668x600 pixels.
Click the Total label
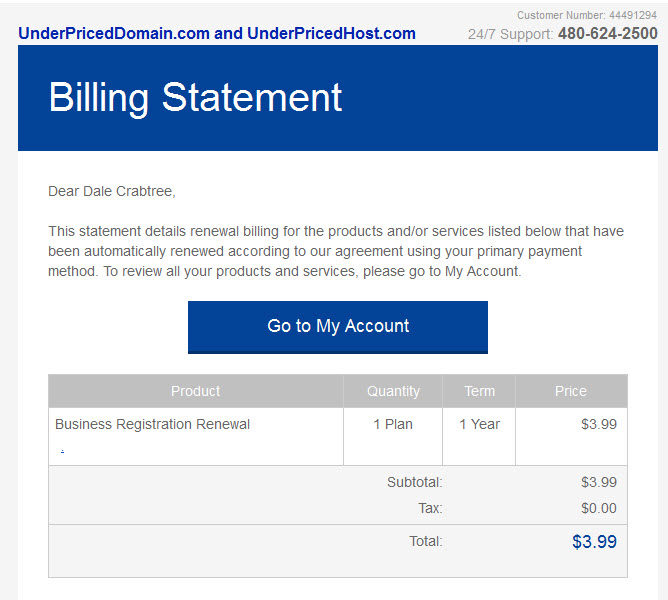pos(426,541)
